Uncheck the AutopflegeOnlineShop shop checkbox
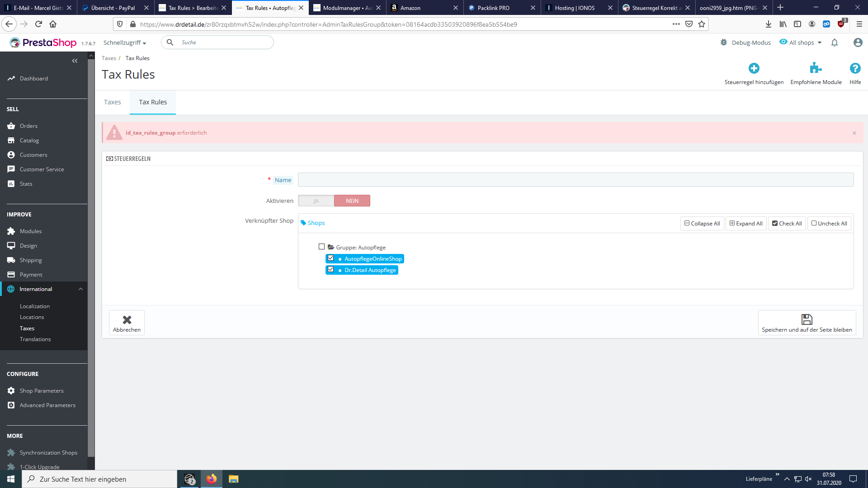 [331, 258]
